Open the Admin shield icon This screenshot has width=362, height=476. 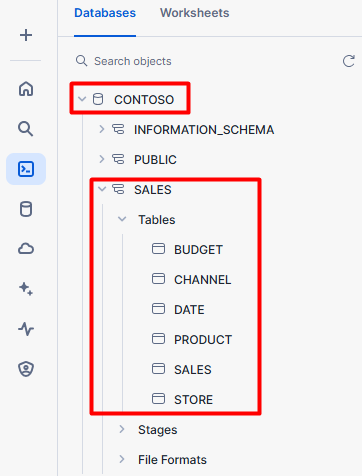[26, 369]
